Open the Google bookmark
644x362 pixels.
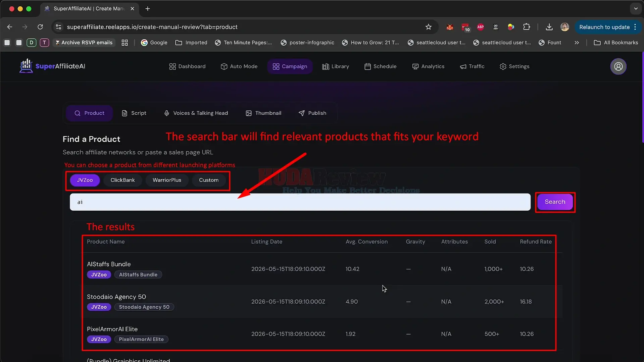pyautogui.click(x=154, y=43)
